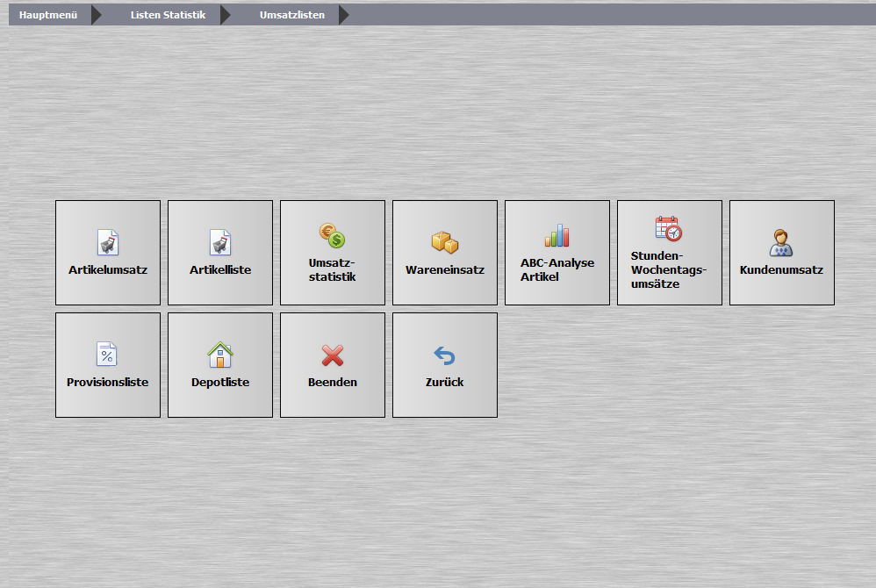Choose the Kundenumsatz tile label
This screenshot has height=588, width=876.
point(781,269)
